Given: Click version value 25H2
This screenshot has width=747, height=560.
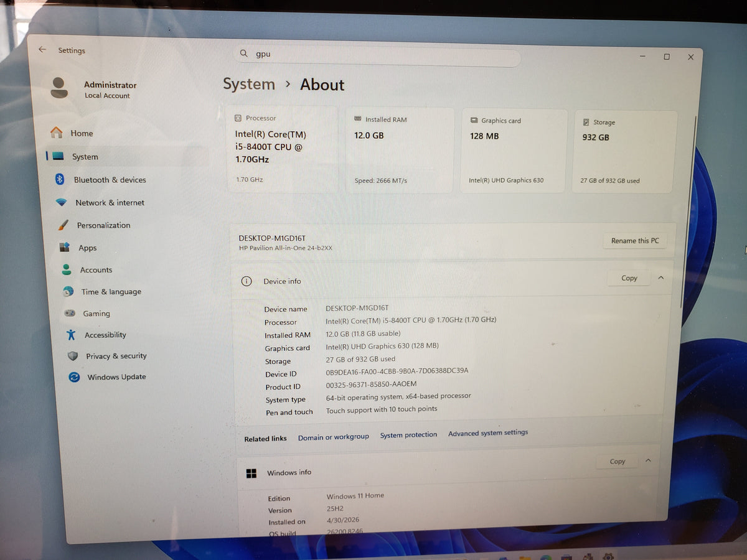Looking at the screenshot, I should tap(336, 508).
